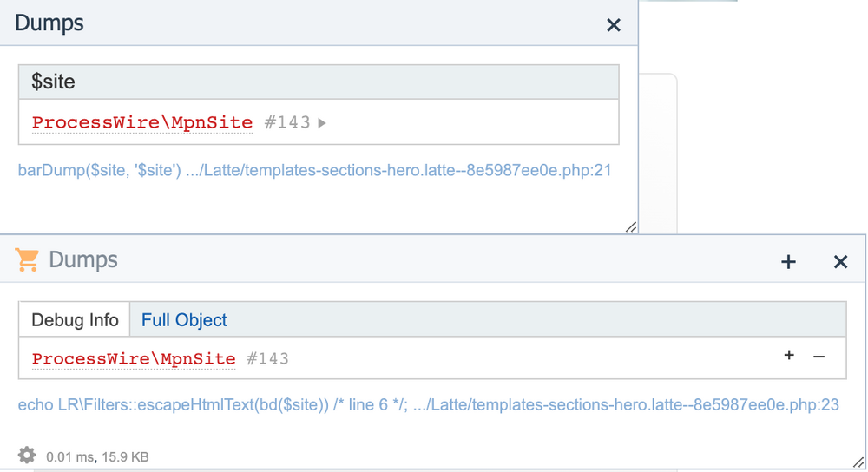This screenshot has height=472, width=868.
Task: Open the gear settings icon
Action: click(27, 455)
